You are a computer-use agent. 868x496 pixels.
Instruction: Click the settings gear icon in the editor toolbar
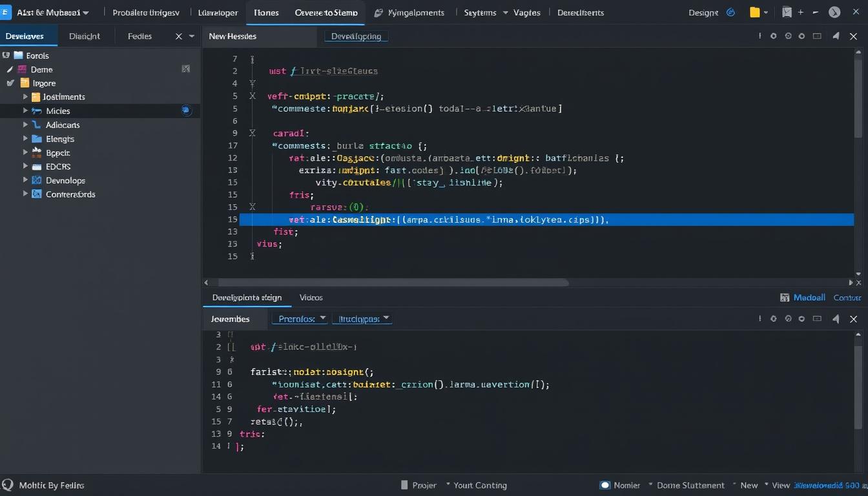[x=773, y=36]
